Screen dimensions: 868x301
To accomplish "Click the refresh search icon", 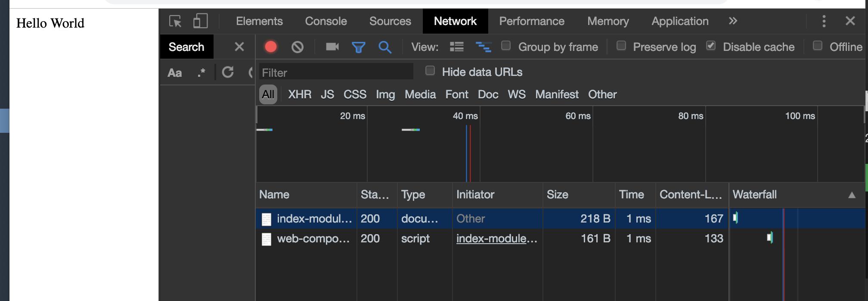I will pyautogui.click(x=228, y=72).
